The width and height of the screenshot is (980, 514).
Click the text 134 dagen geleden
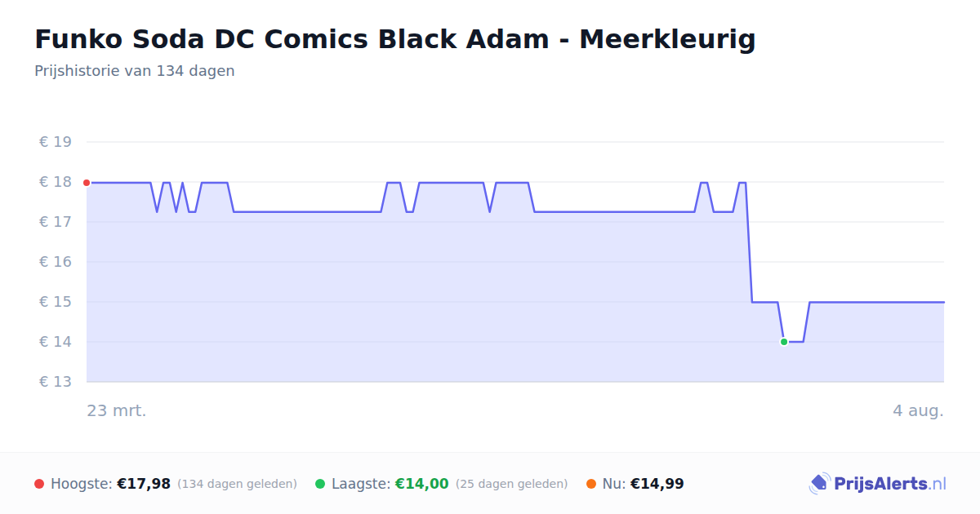click(237, 484)
